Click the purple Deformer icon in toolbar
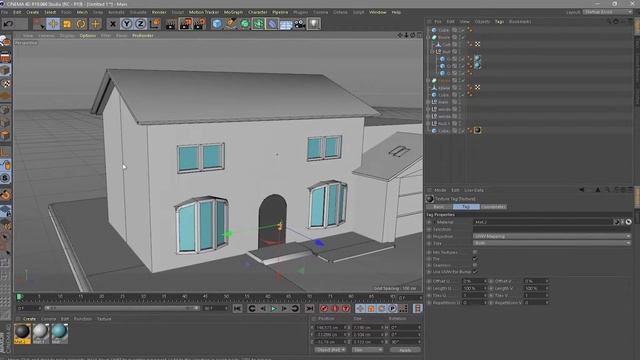640x360 pixels. (272, 24)
